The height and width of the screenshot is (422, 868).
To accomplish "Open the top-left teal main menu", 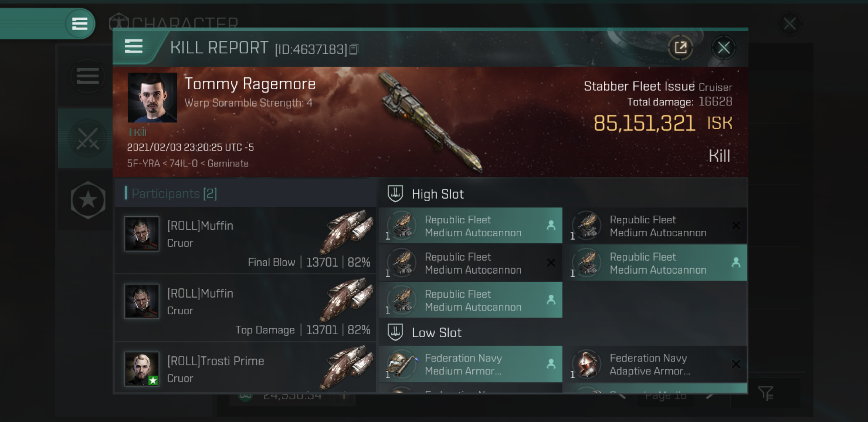I will coord(80,23).
